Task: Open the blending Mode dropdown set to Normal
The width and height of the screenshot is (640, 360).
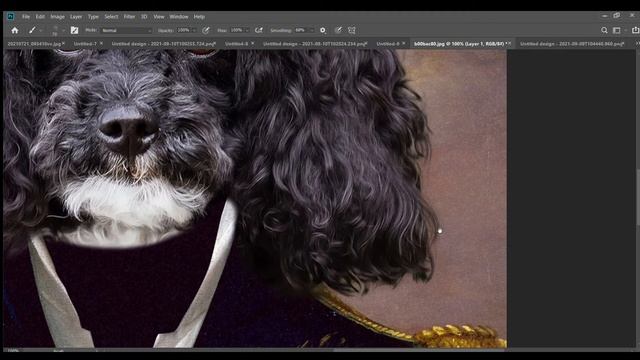Action: [127, 30]
